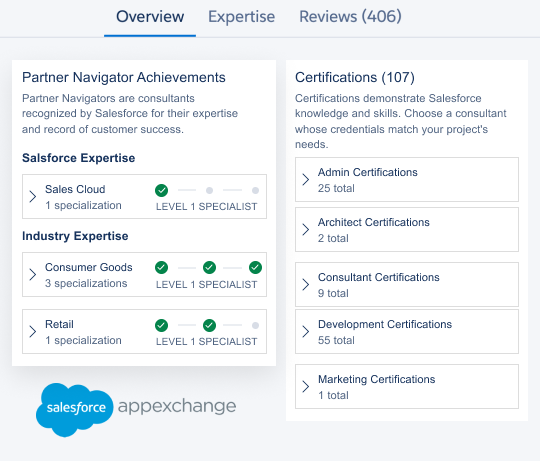Expand the Consumer Goods chevron
The image size is (540, 461).
(x=33, y=274)
